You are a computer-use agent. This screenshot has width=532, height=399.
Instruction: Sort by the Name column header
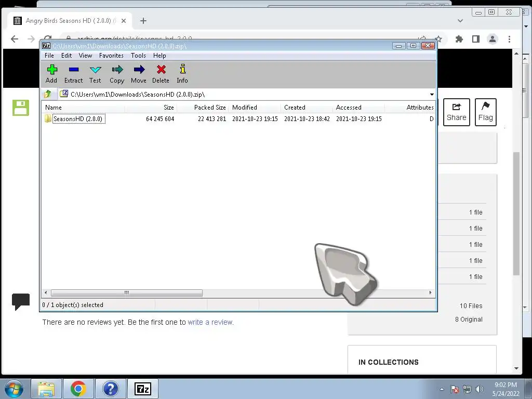[84, 108]
